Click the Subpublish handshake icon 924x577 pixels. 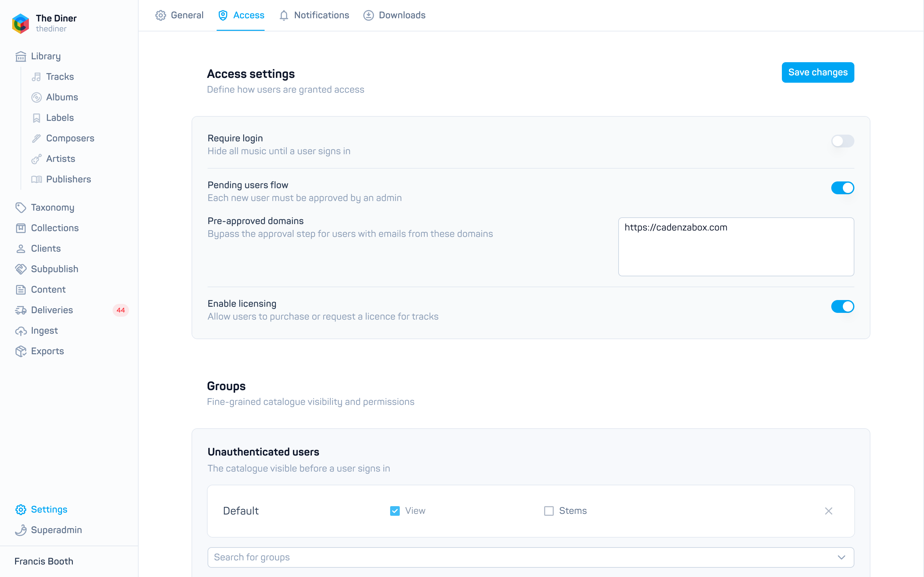[x=21, y=269]
